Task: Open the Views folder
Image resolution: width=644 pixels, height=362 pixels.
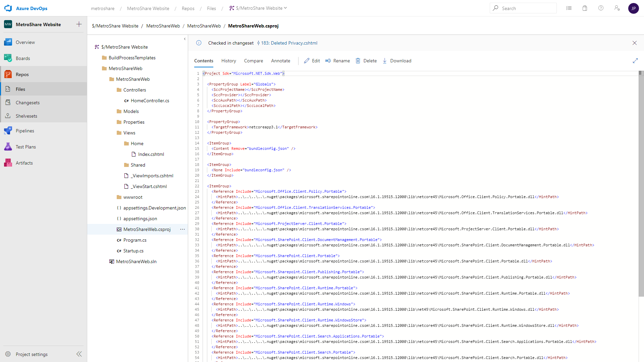Action: (x=129, y=133)
